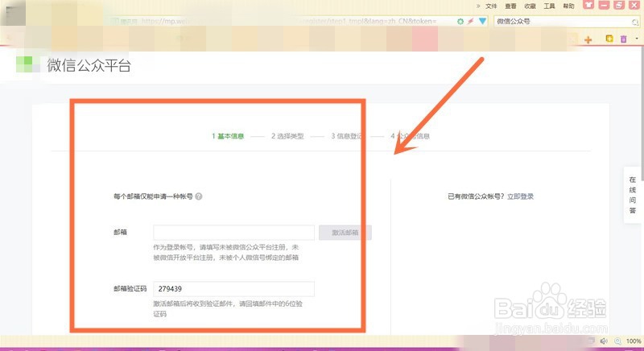
Task: Open a new tab with orange plus
Action: pyautogui.click(x=588, y=39)
